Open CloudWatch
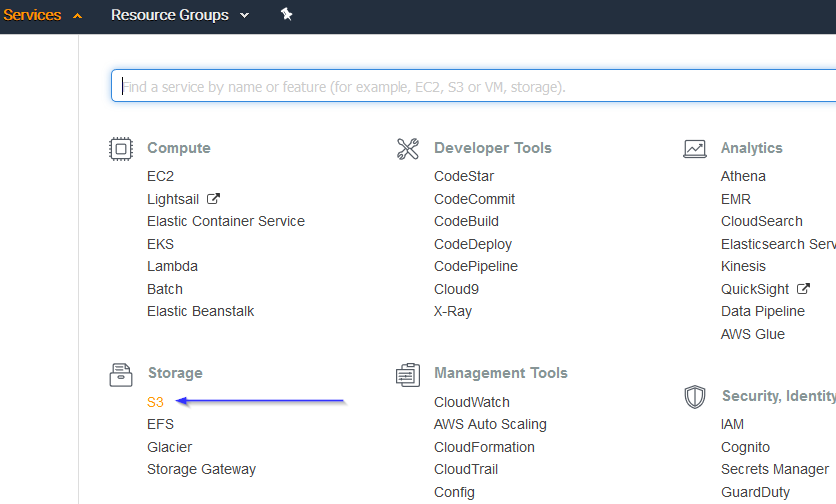Screen dimensions: 836x504 coord(472,402)
